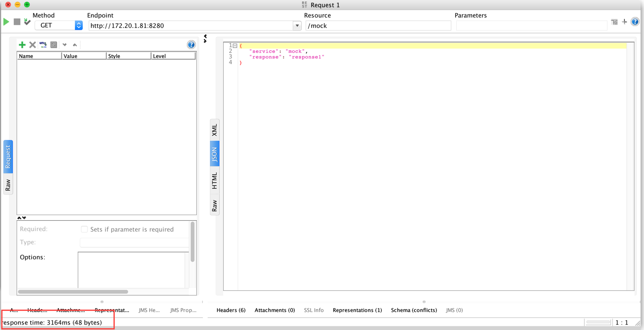Click the vertical scrollbar in parameter details

point(192,242)
